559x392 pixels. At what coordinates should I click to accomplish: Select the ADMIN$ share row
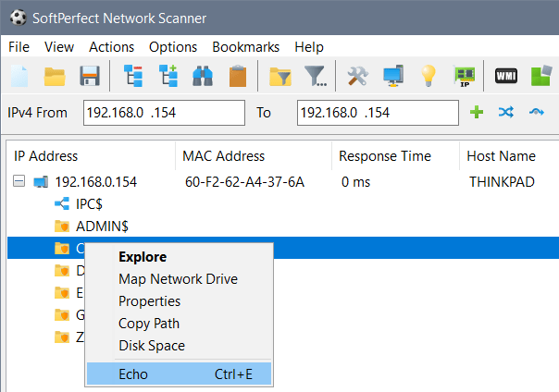click(x=283, y=226)
